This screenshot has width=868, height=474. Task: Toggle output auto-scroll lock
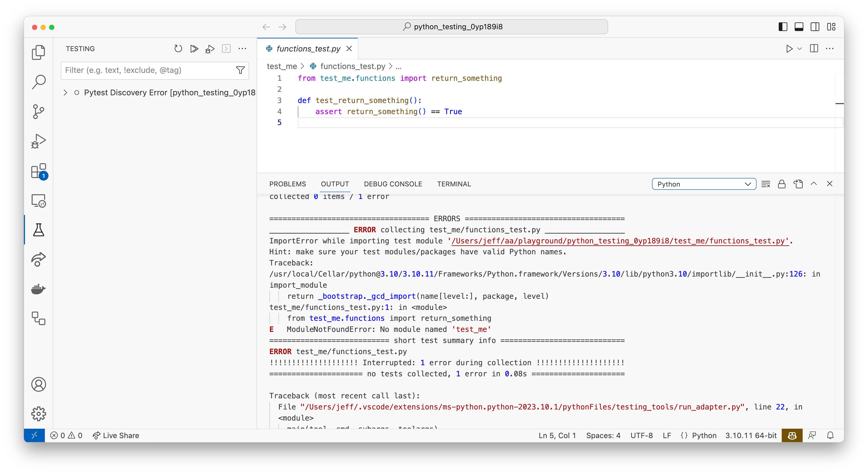point(781,184)
